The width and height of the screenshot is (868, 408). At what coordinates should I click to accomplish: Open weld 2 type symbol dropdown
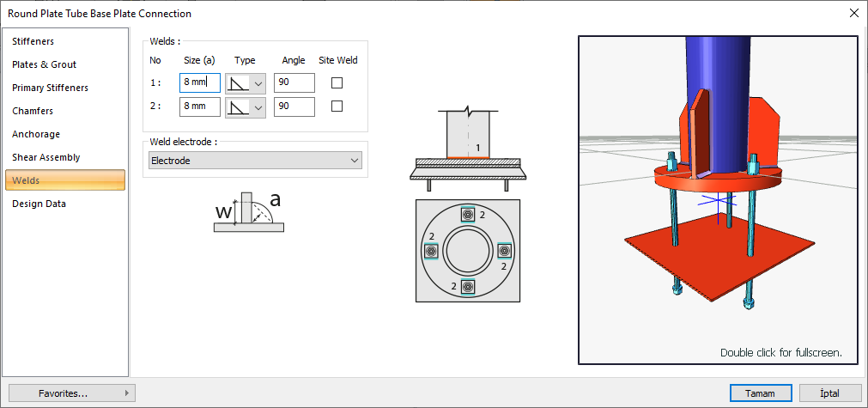[245, 107]
